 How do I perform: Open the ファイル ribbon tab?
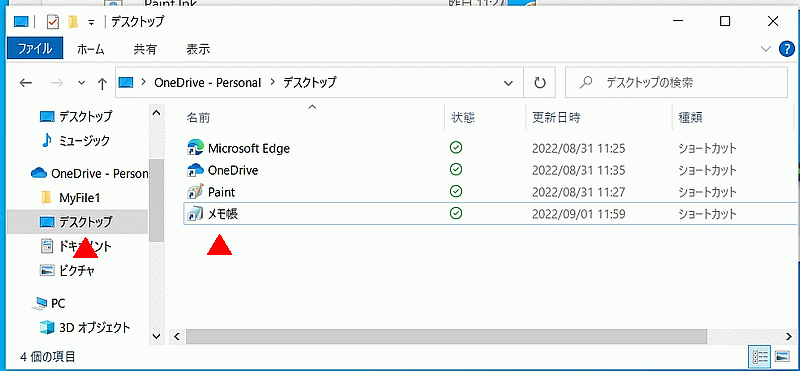point(35,49)
